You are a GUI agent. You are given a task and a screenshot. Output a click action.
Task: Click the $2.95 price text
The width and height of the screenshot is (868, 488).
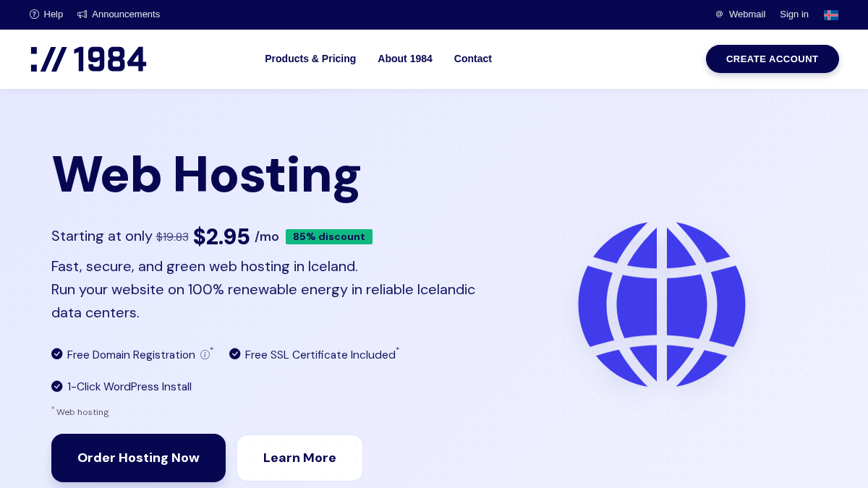[221, 236]
